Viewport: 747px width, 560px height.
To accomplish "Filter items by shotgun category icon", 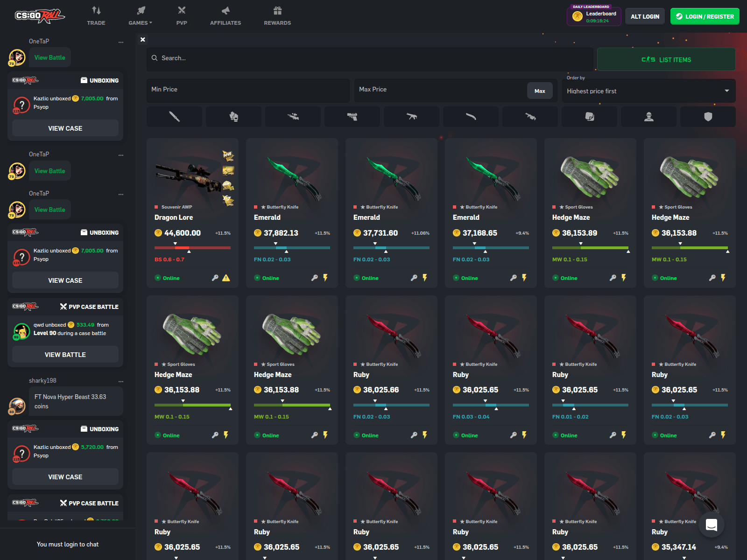I will [471, 117].
